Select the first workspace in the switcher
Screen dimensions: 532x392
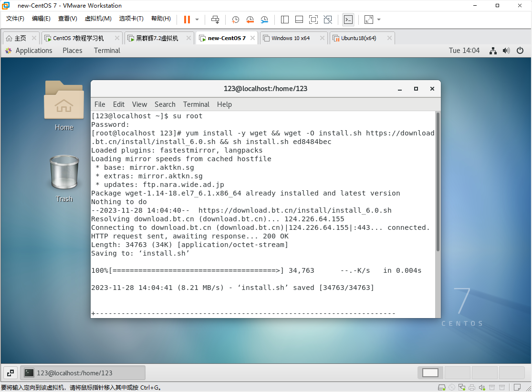[x=430, y=372]
